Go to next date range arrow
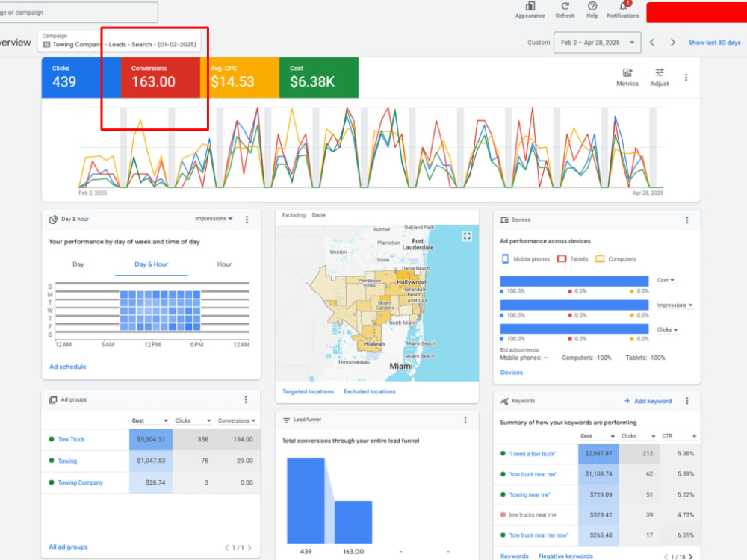This screenshot has height=560, width=747. click(x=673, y=43)
